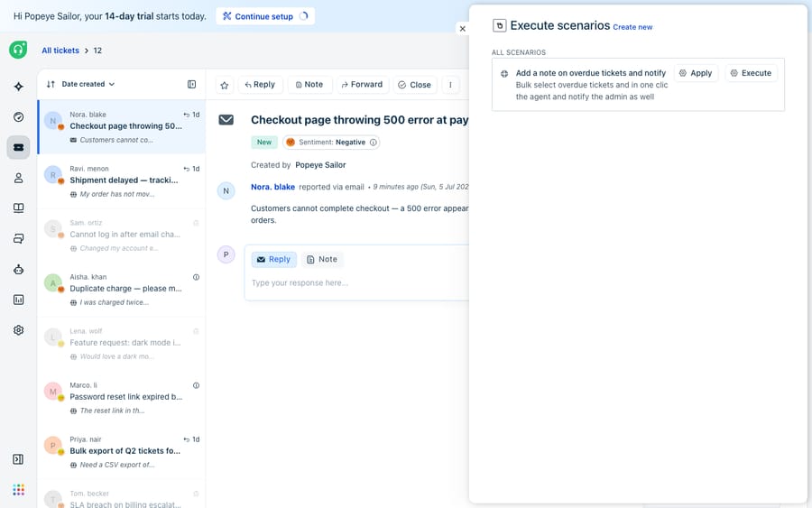812x508 pixels.
Task: Click Note in the ticket toolbar
Action: pos(309,85)
